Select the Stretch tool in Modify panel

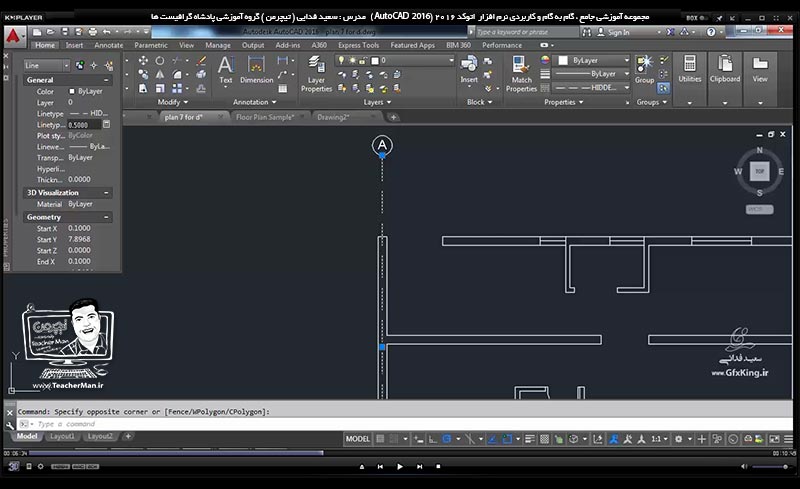pyautogui.click(x=143, y=88)
